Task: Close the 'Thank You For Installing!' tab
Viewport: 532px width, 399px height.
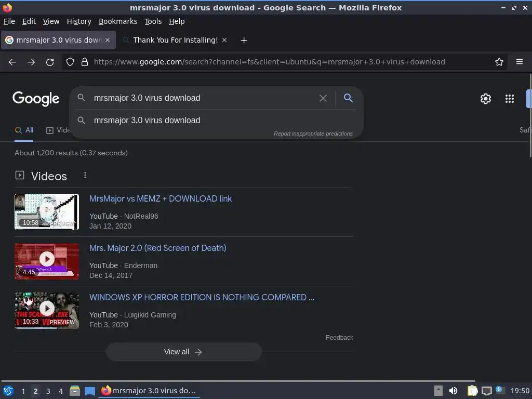Action: click(224, 40)
